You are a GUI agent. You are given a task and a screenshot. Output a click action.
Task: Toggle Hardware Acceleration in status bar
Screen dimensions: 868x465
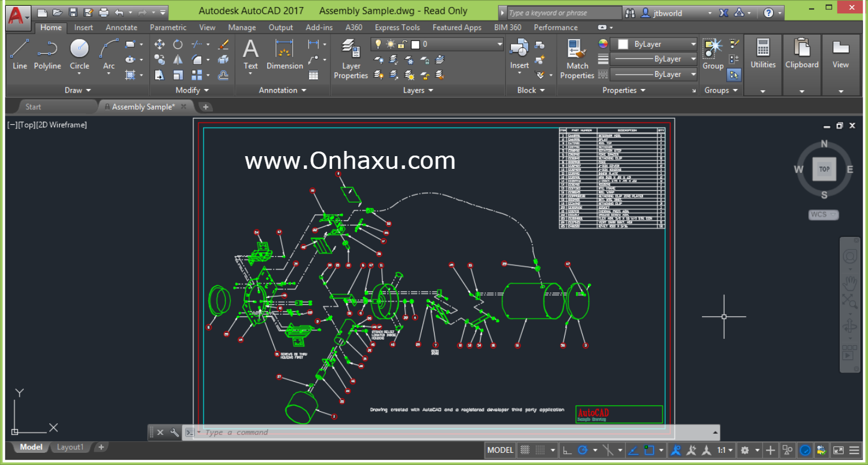pos(804,450)
